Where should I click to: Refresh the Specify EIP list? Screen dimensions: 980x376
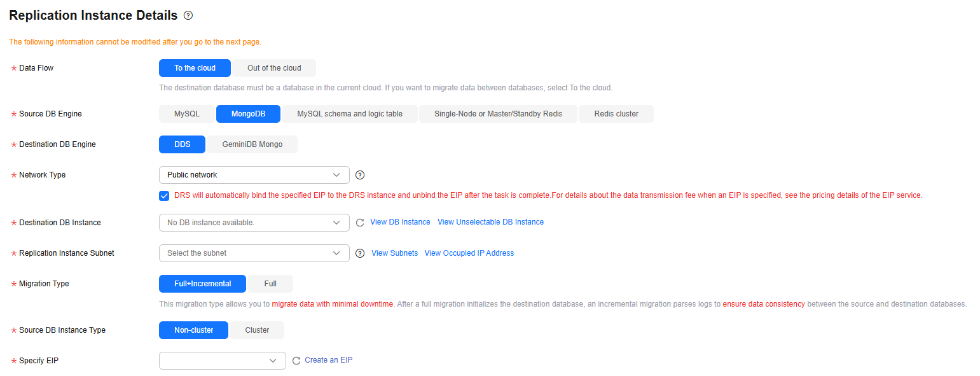(x=296, y=361)
